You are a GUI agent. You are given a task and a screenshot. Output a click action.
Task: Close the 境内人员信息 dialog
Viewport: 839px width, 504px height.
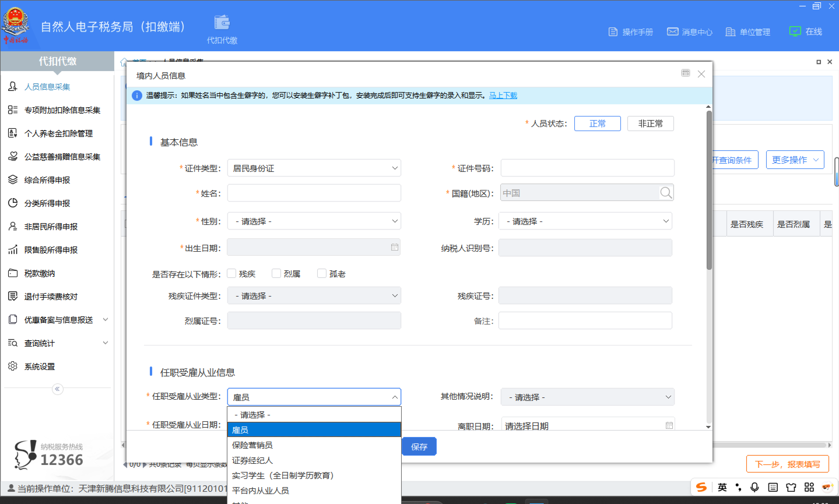pyautogui.click(x=701, y=74)
